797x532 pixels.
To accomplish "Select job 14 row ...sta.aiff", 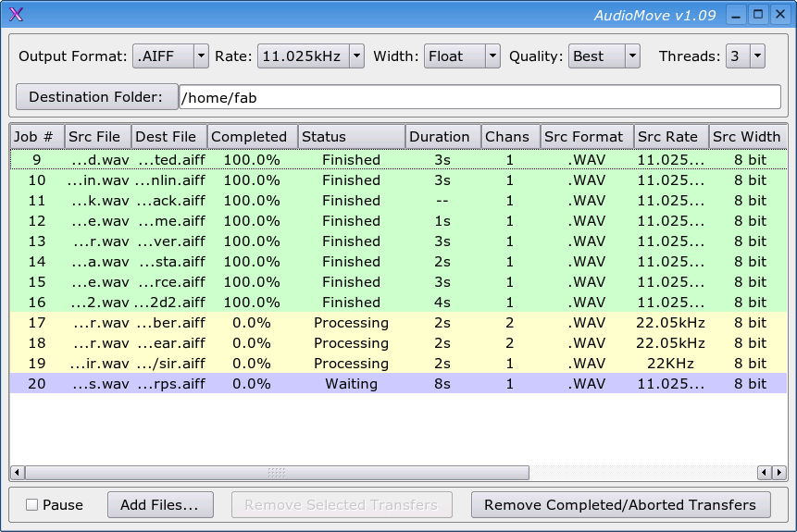I will pos(398,261).
